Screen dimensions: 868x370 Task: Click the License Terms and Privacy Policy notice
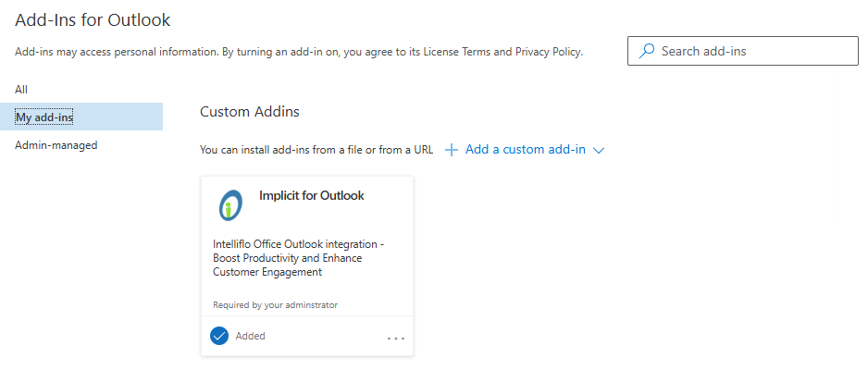(x=299, y=53)
